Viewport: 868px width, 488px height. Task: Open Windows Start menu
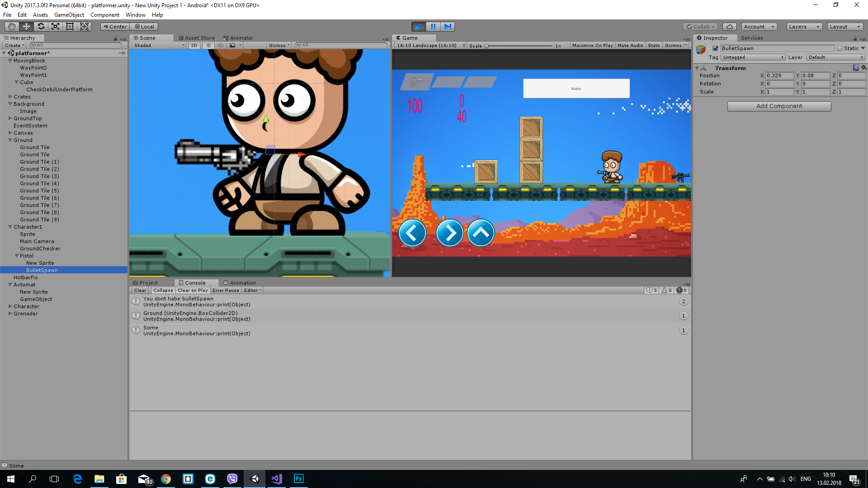11,479
